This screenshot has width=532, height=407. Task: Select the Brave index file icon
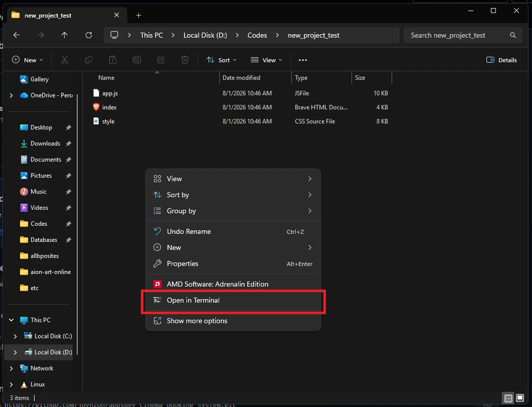coord(96,107)
